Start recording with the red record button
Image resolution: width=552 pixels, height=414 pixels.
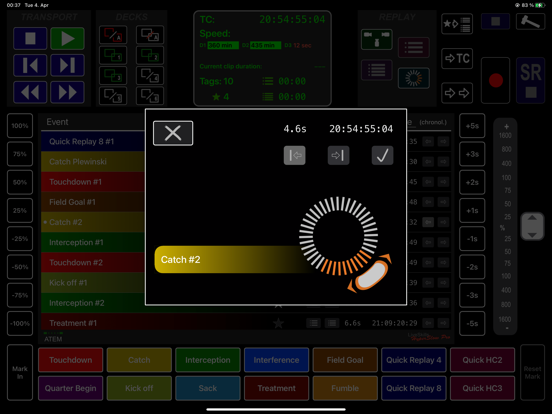pos(495,80)
